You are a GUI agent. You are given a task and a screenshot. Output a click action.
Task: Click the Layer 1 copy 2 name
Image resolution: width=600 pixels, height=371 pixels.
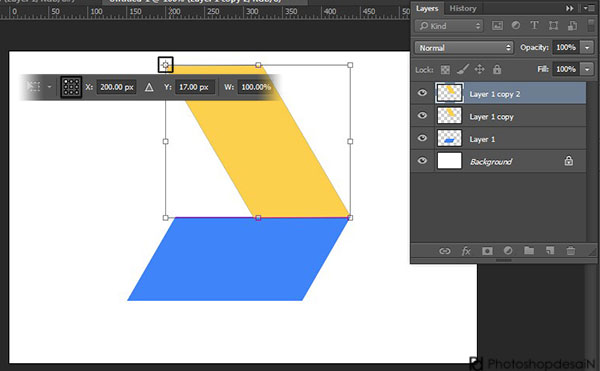494,94
